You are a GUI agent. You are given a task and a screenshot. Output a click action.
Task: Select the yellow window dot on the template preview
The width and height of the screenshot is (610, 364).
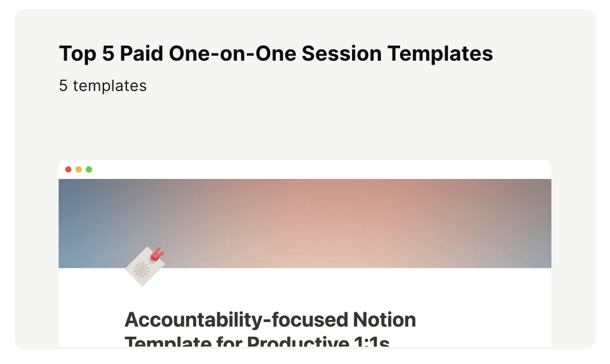(x=78, y=169)
